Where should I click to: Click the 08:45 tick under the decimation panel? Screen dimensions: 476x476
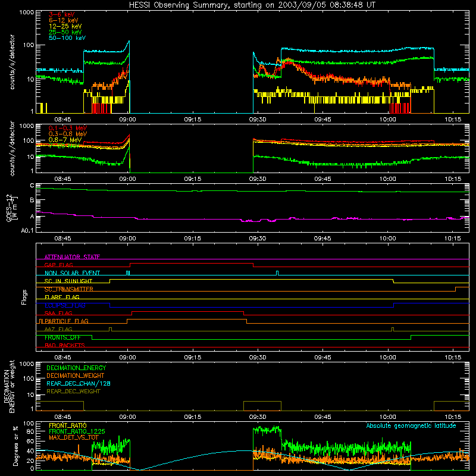click(62, 417)
